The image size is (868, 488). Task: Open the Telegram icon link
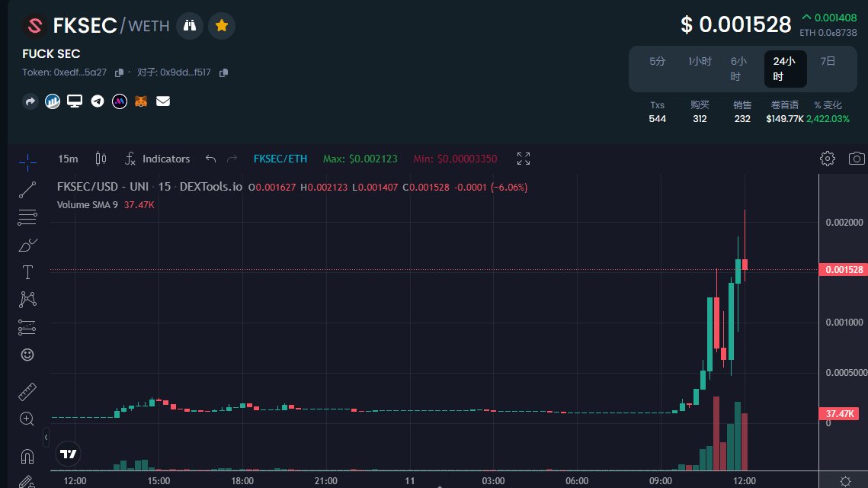(98, 101)
